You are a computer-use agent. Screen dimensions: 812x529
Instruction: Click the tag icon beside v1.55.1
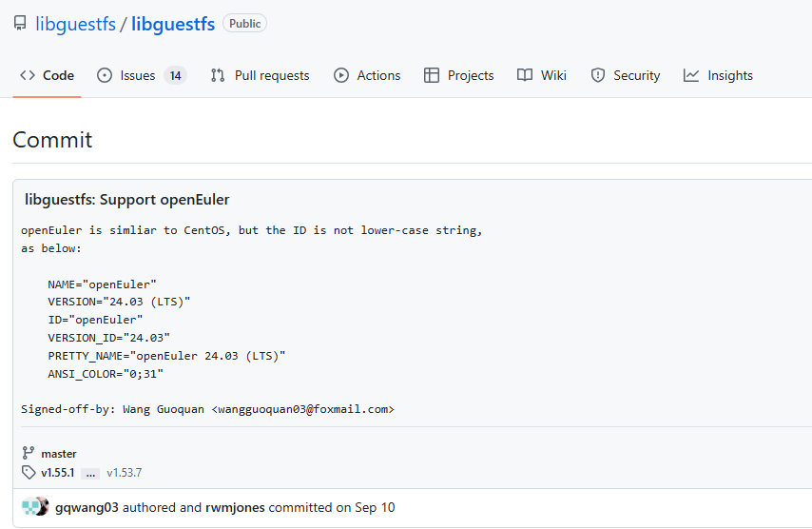[29, 472]
